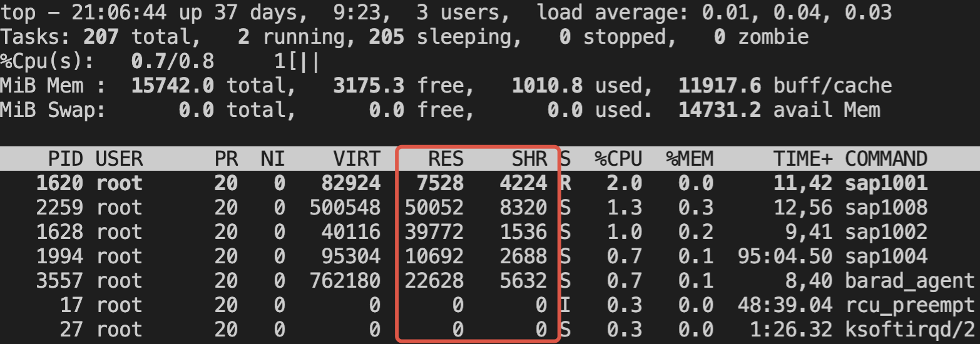This screenshot has width=980, height=344.
Task: Click the VIRT column header
Action: coord(357,159)
